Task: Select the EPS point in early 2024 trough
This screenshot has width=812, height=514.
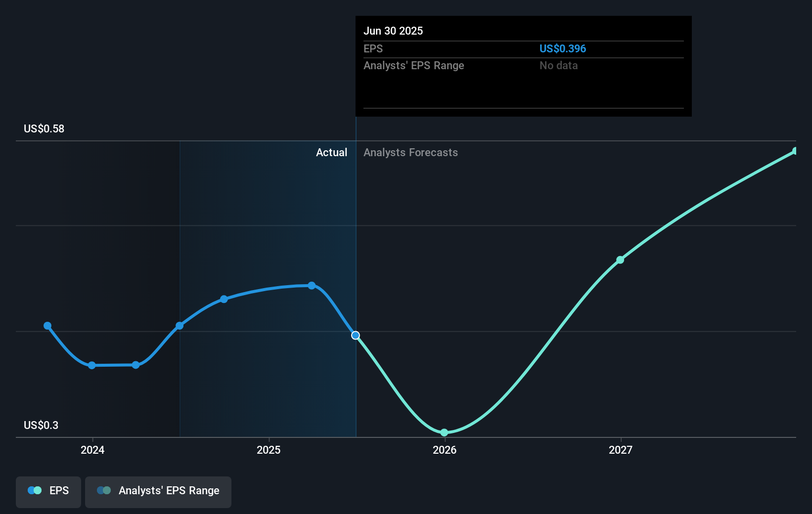Action: (135, 365)
